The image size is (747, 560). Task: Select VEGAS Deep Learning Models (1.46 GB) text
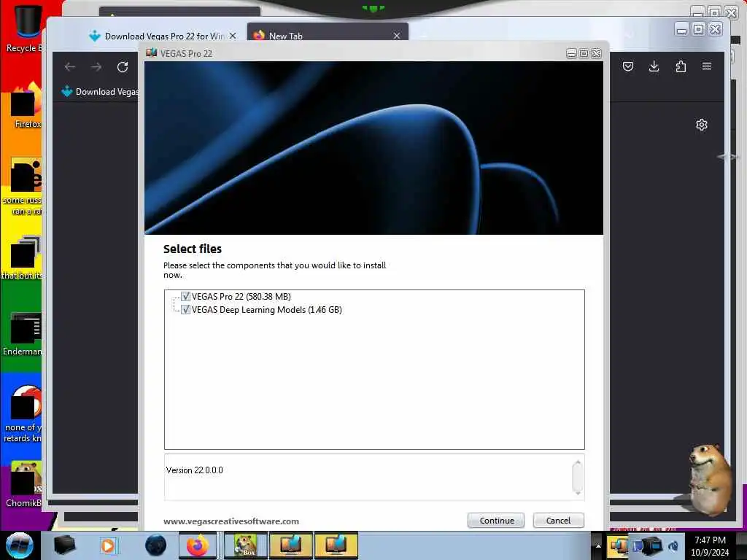[x=267, y=309]
